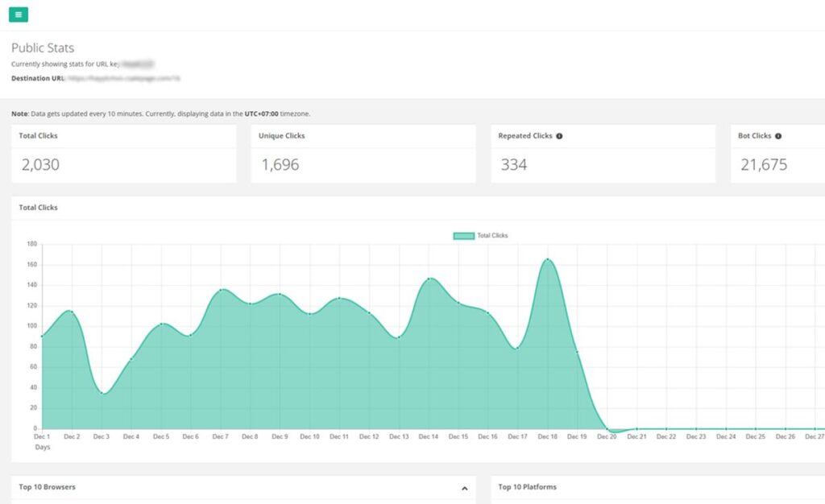825x504 pixels.
Task: Click the Dec 10 x-axis date label
Action: tap(309, 436)
